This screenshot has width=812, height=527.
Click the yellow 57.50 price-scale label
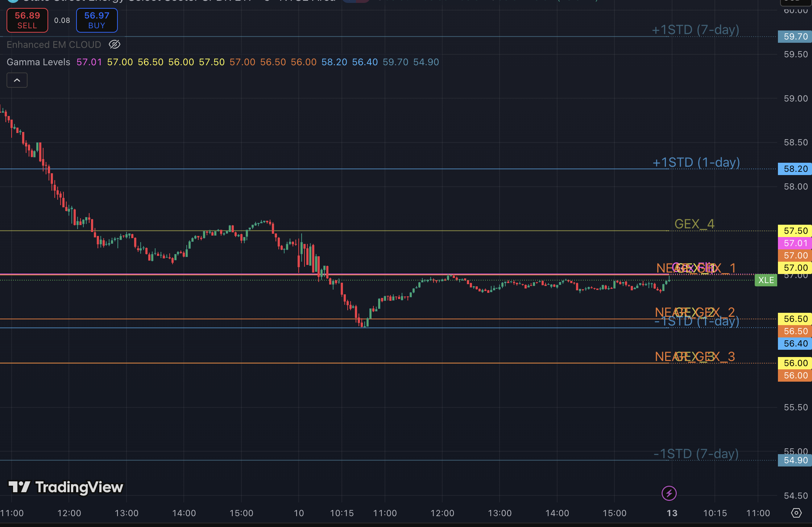[x=795, y=231]
